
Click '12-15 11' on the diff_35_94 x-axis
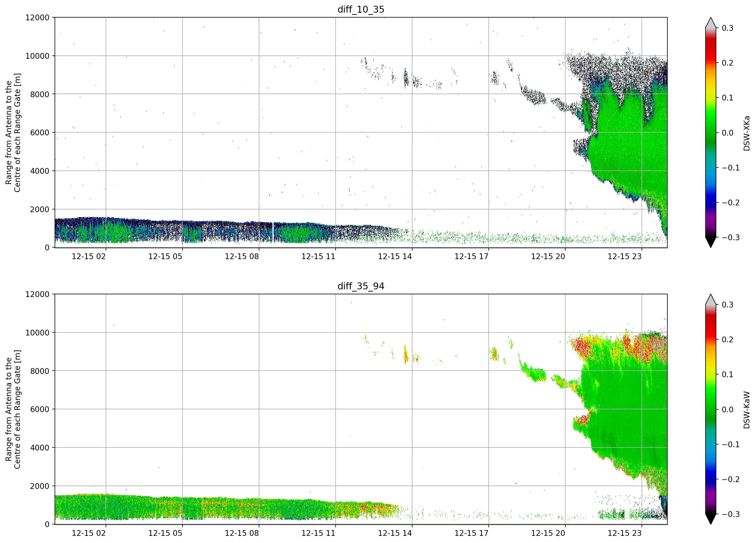(x=318, y=533)
